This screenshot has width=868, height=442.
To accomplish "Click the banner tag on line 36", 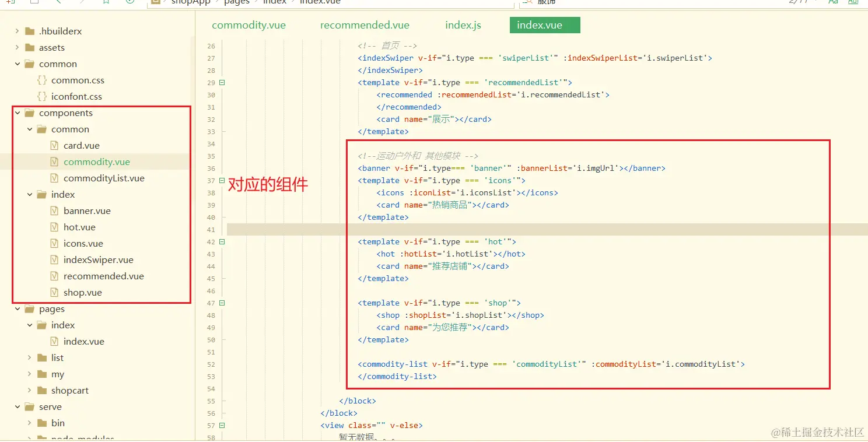I will pos(512,169).
